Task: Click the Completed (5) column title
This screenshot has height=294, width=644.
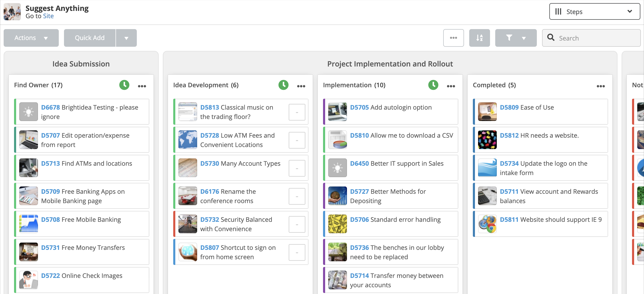Action: click(x=494, y=85)
